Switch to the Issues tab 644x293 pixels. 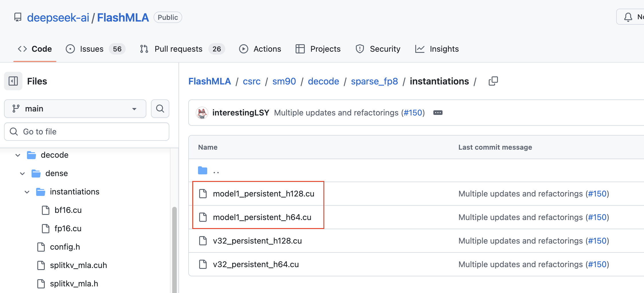(x=91, y=49)
